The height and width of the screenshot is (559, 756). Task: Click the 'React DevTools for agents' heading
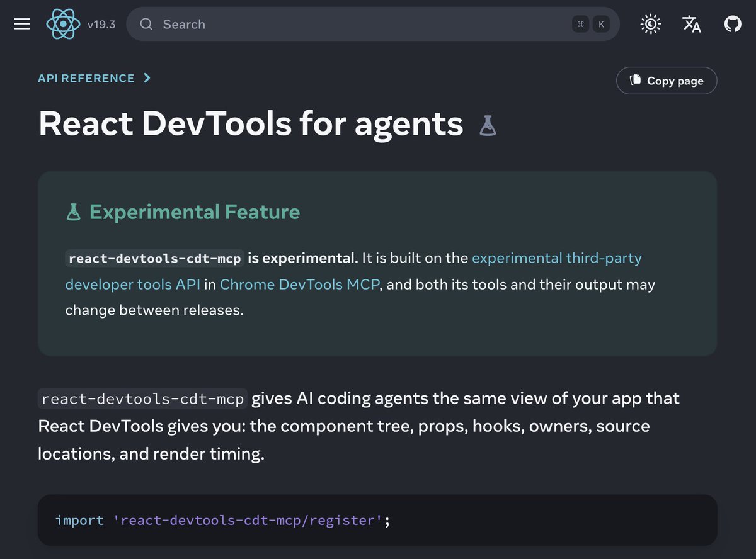coord(251,123)
